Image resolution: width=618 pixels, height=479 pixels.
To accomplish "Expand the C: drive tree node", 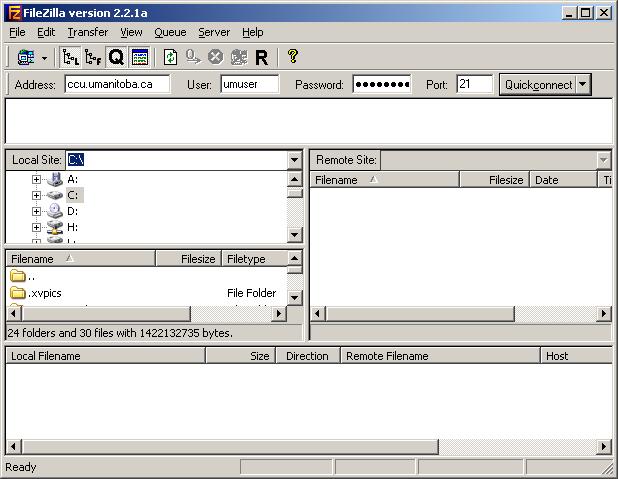I will [36, 196].
